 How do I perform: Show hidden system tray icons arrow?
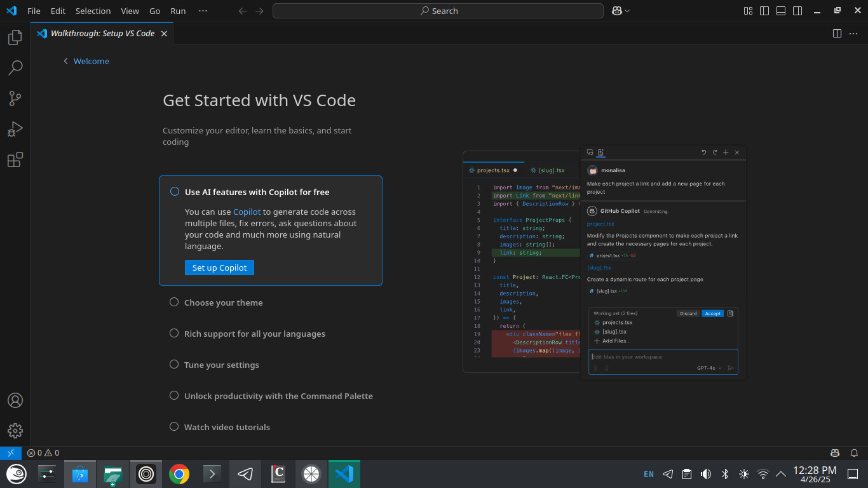click(781, 474)
